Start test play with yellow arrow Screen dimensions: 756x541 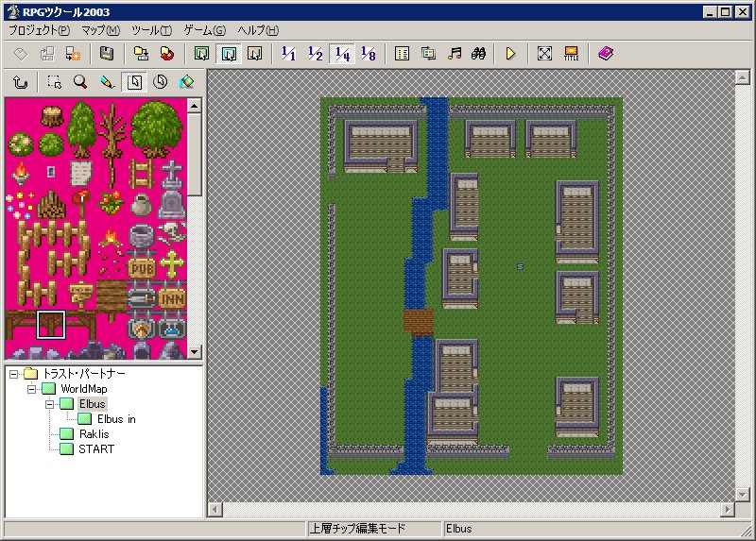(510, 54)
